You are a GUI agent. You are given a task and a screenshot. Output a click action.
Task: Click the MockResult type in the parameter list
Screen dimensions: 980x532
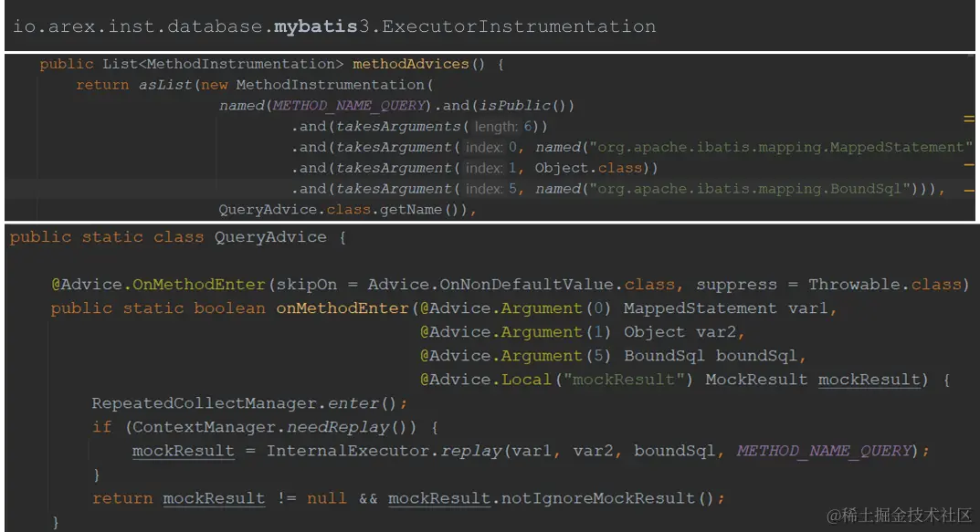pos(756,380)
